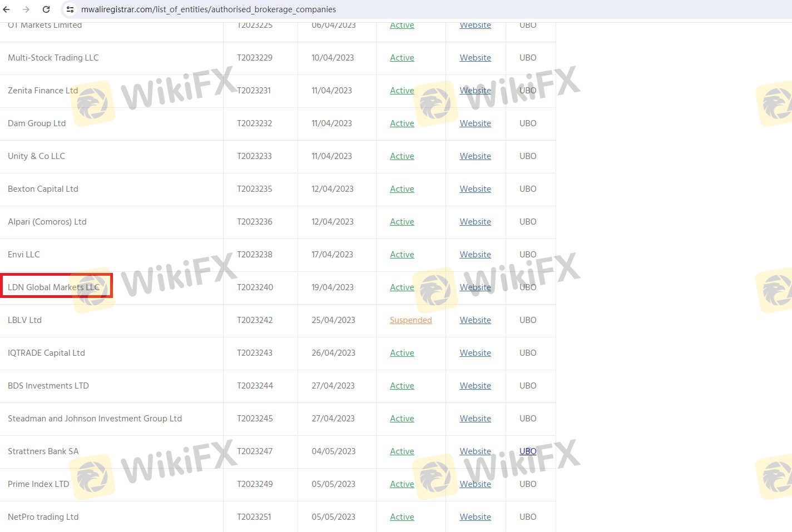
Task: Click the address bar URL field
Action: coord(209,9)
